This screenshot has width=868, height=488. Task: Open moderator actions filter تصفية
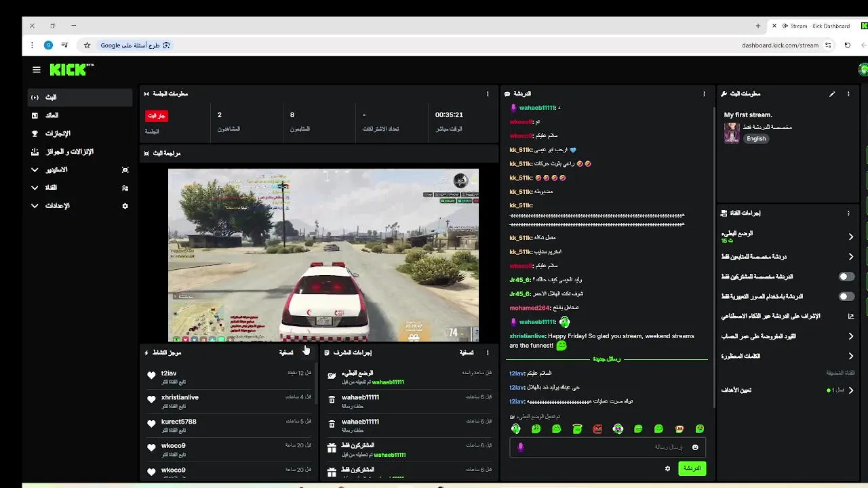[x=467, y=352]
